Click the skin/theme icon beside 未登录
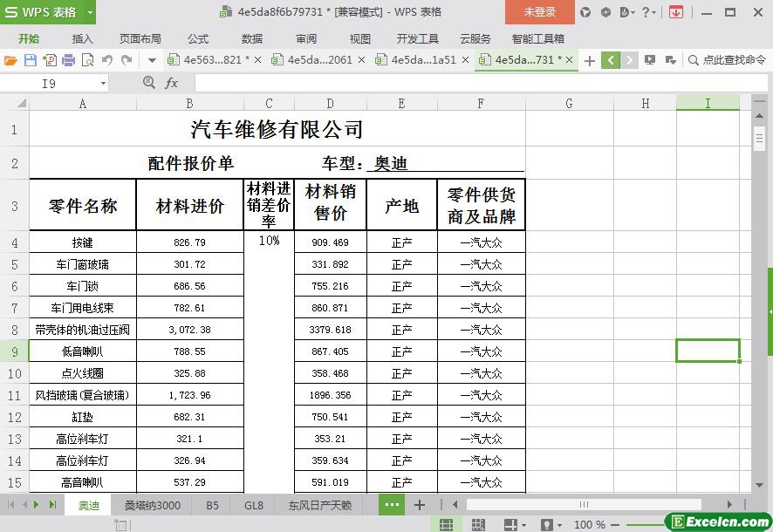This screenshot has width=773, height=532. click(585, 12)
